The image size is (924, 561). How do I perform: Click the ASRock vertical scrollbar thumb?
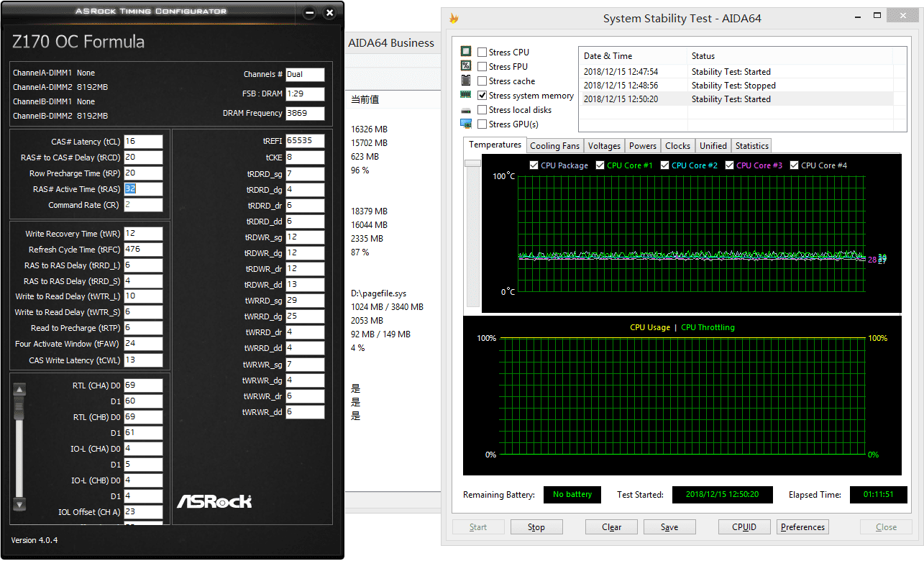click(x=19, y=409)
